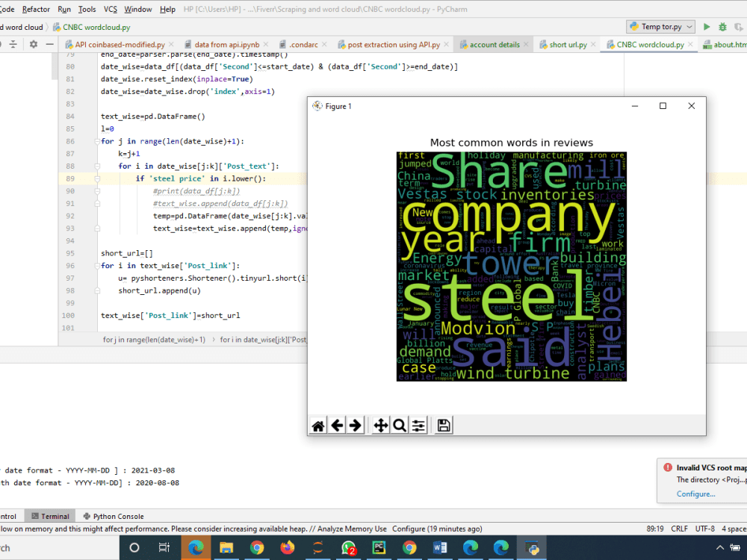Click the Debug bug icon
Viewport: 747px width, 560px height.
(x=722, y=27)
